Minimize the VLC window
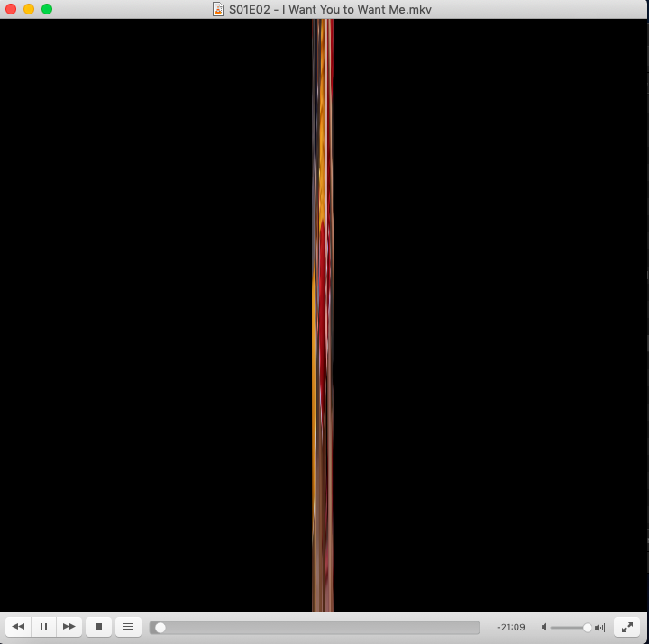Screen dimensions: 649x644 29,9
